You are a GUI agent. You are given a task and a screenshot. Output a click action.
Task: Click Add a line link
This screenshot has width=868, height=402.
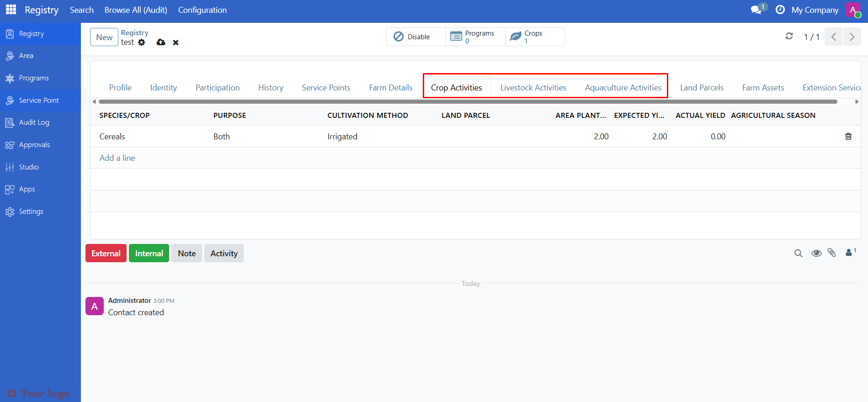point(117,158)
